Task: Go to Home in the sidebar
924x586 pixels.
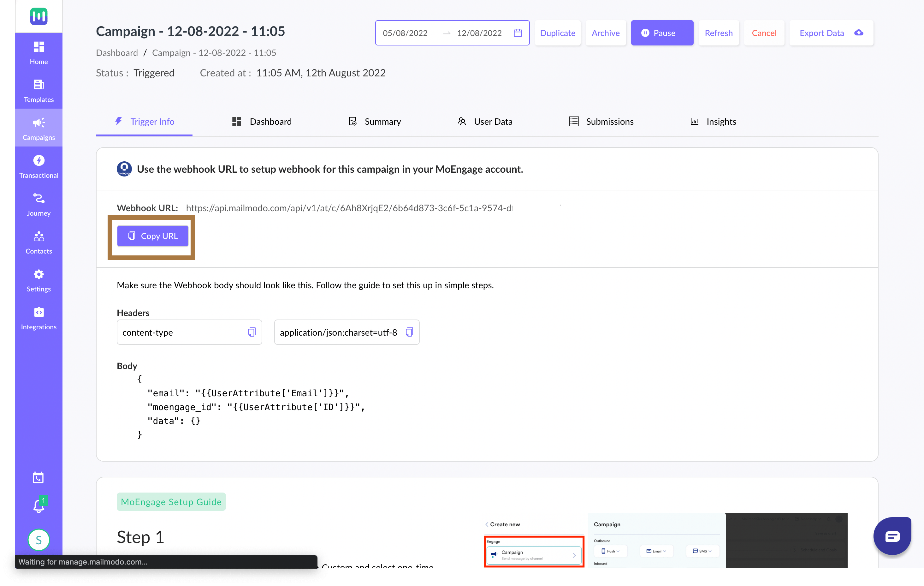Action: (39, 53)
